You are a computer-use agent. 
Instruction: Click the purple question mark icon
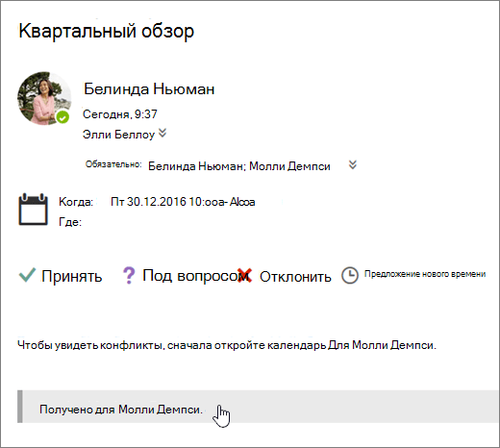(x=129, y=276)
